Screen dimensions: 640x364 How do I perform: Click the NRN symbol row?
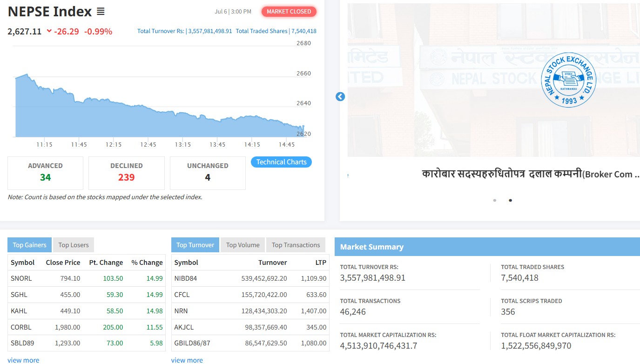(250, 311)
